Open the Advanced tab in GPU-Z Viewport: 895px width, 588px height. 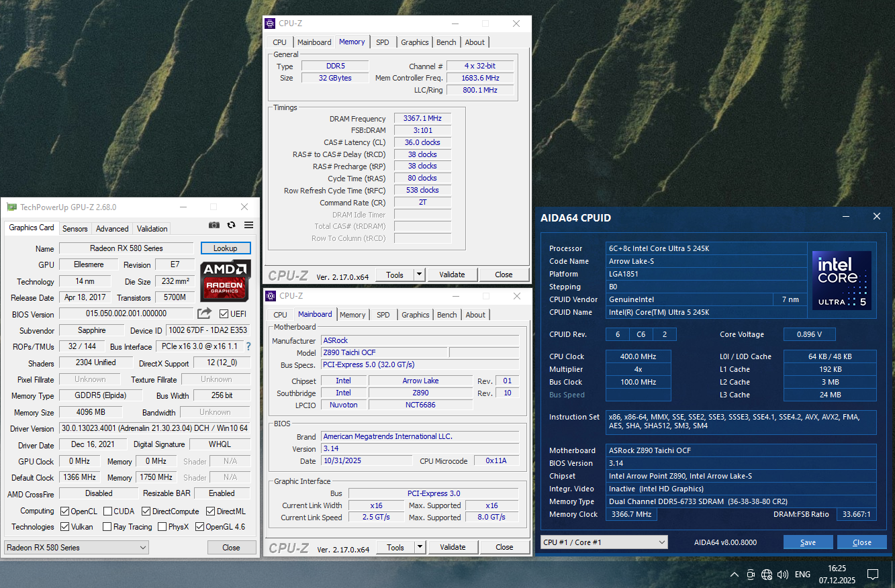[112, 228]
